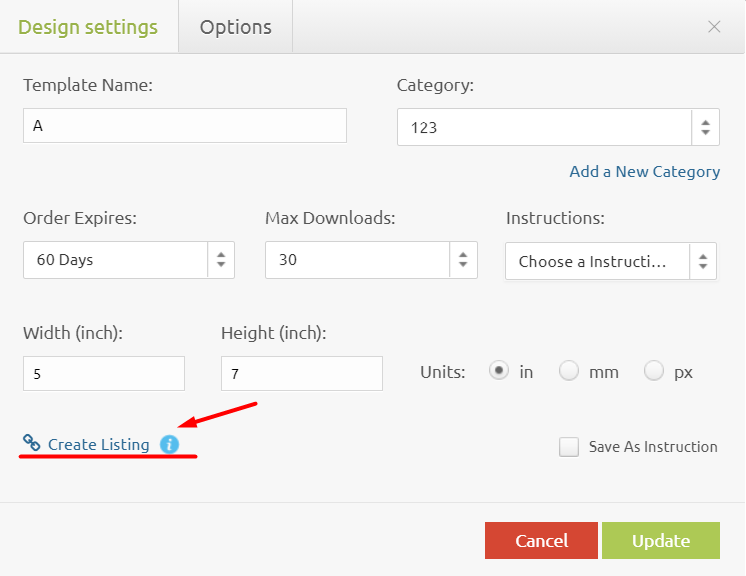Select the Design settings tab
This screenshot has height=576, width=746.
coord(88,27)
